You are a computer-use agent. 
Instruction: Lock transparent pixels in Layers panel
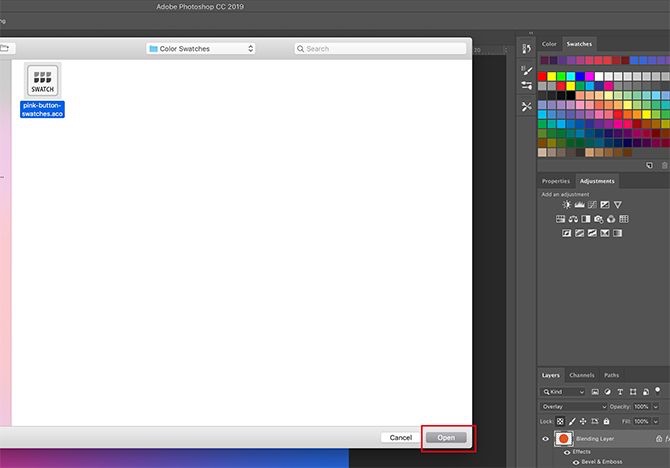point(562,421)
